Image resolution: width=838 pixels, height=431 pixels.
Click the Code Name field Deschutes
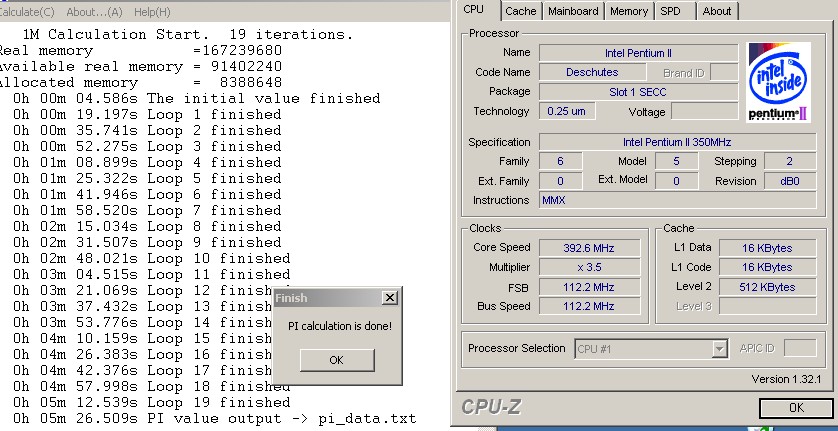pos(592,72)
